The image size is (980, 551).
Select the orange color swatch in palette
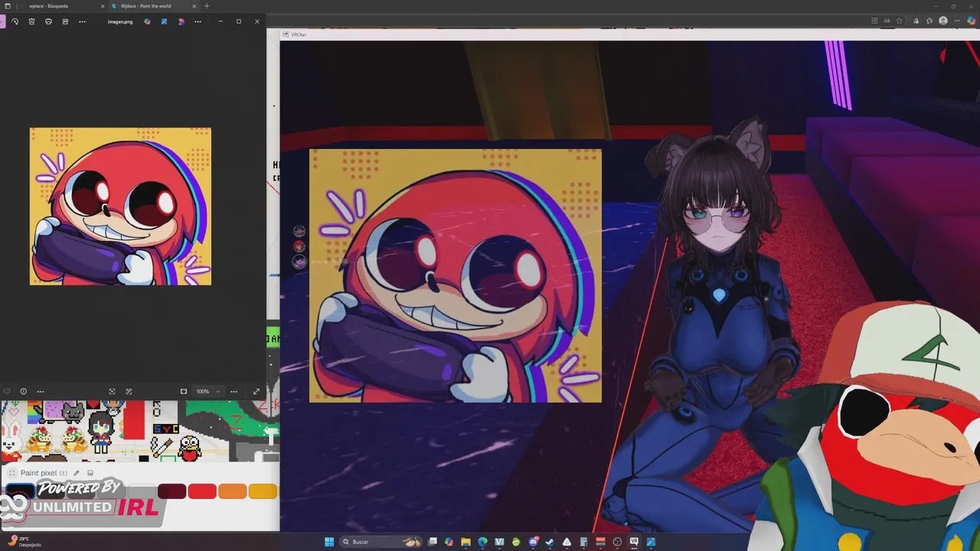point(232,491)
